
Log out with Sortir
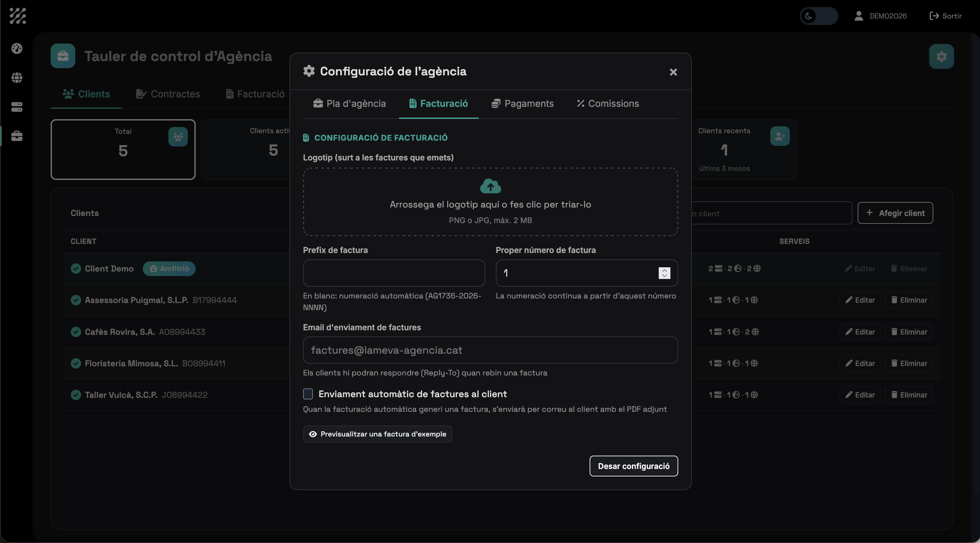point(945,16)
